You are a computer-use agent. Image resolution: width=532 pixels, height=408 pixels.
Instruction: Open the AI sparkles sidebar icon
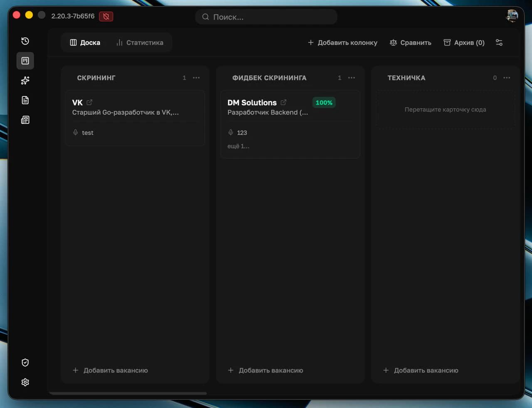coord(25,80)
